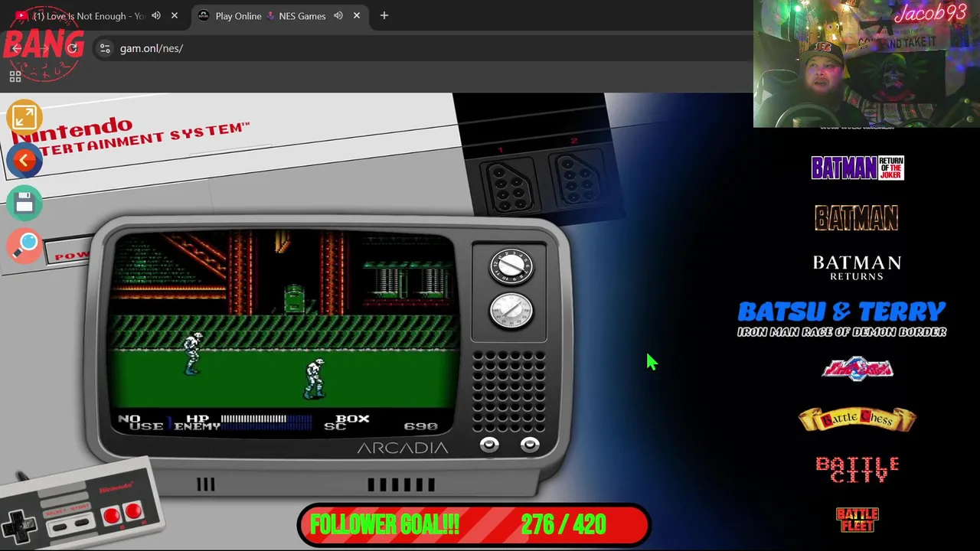Open search with the magnifier icon
This screenshot has height=551, width=980.
pos(24,246)
